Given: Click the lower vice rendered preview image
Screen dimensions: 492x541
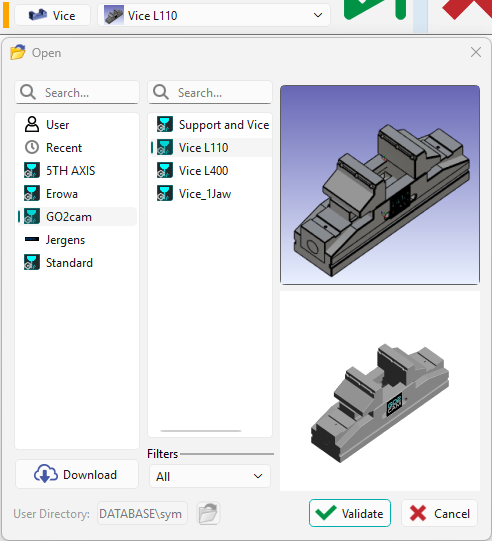Looking at the screenshot, I should coord(380,391).
